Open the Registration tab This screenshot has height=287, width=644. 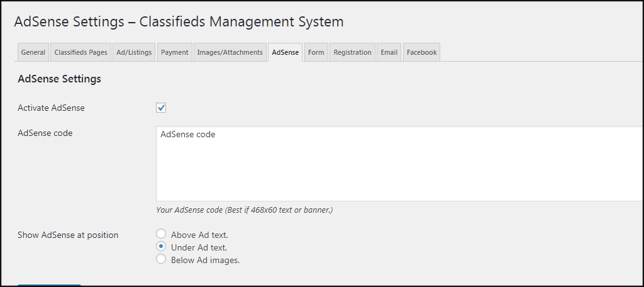point(352,52)
